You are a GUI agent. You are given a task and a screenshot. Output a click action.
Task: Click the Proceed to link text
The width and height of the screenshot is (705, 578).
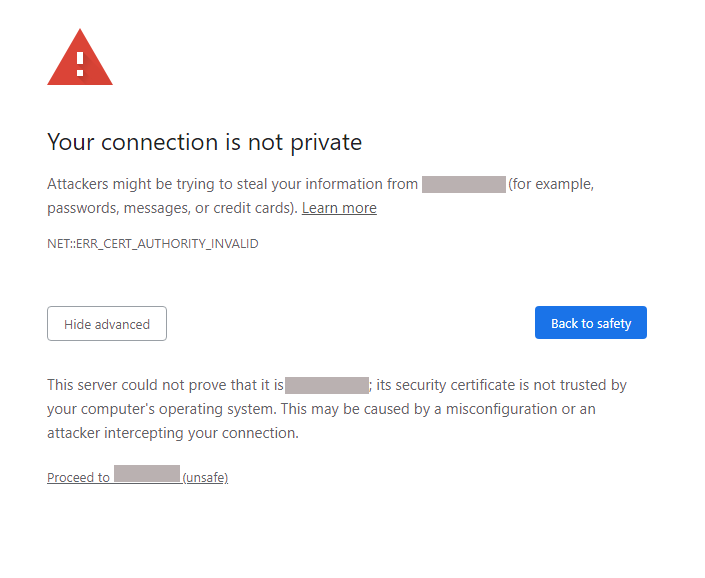[x=79, y=478]
